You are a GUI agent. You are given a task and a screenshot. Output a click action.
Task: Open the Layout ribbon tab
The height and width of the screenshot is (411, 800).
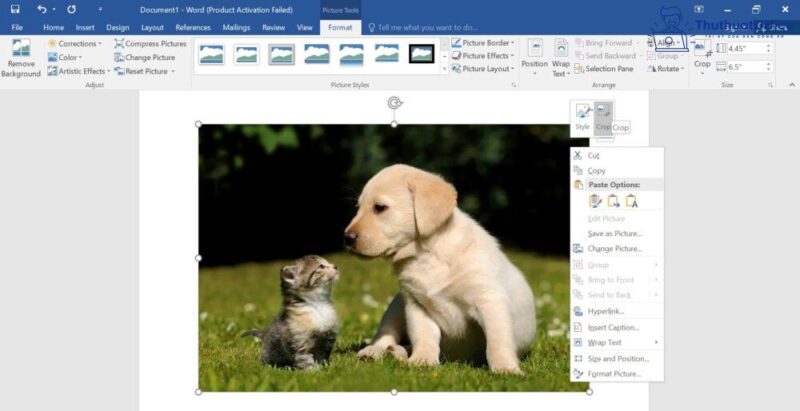152,28
